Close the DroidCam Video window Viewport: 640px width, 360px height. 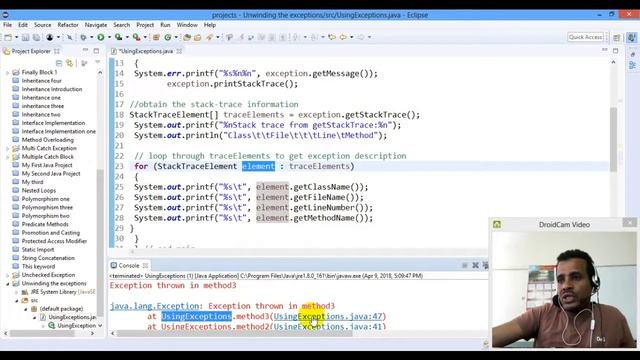[629, 222]
